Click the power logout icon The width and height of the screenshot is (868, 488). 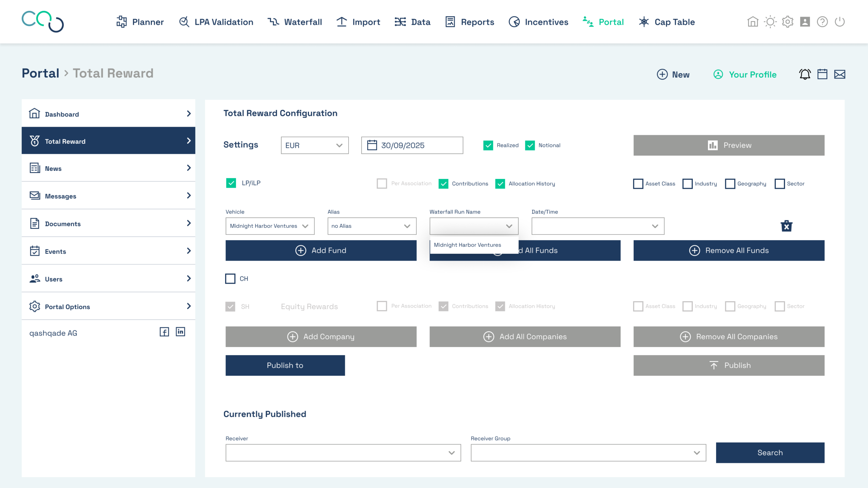tap(840, 22)
